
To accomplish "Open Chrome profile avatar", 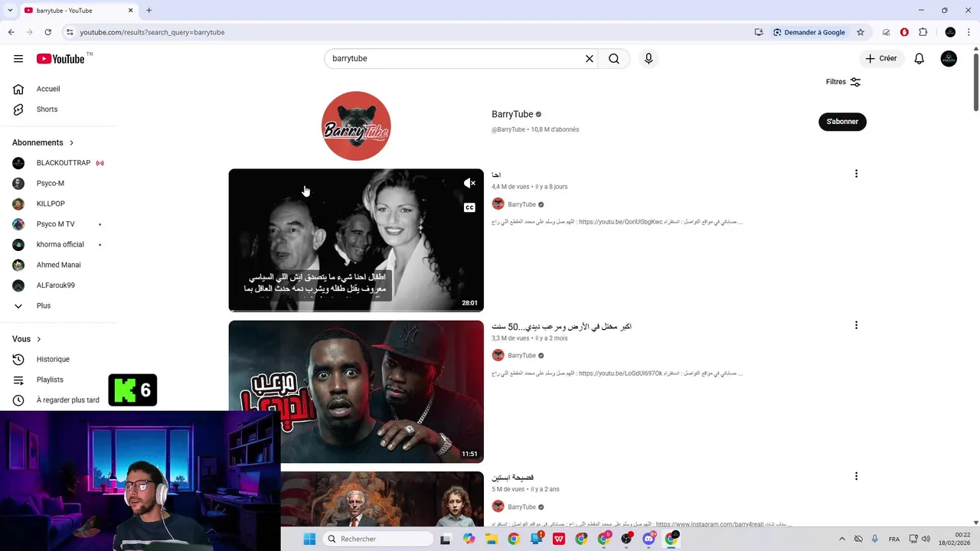I will tap(950, 32).
